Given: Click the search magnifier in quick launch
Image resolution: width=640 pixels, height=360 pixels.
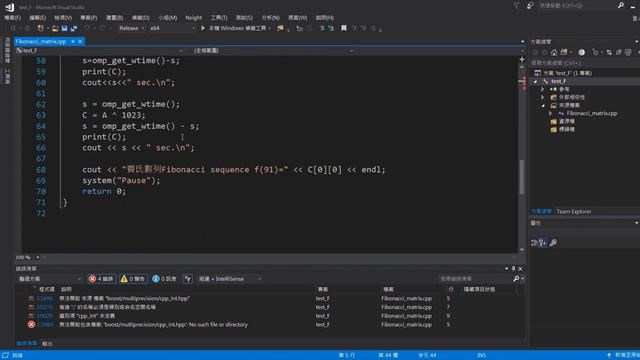Looking at the screenshot, I should (621, 5).
